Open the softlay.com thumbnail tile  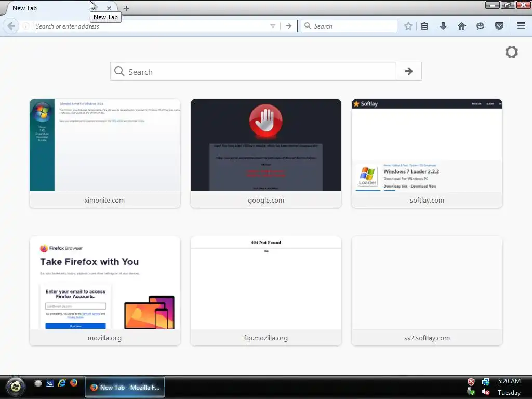pyautogui.click(x=427, y=145)
